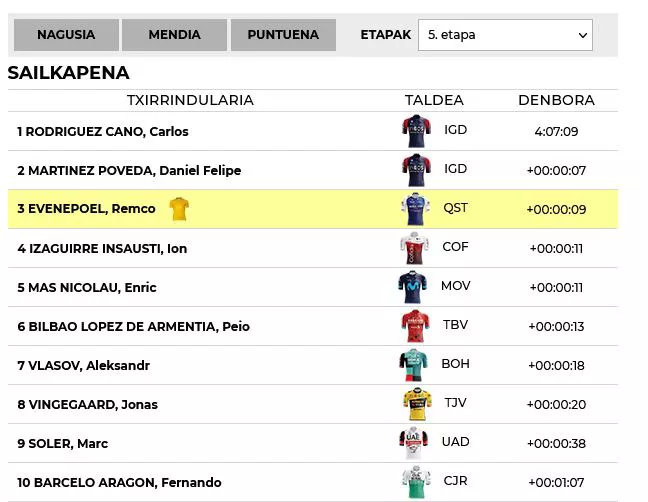
Task: Click the Txirrindularia column header
Action: [190, 100]
